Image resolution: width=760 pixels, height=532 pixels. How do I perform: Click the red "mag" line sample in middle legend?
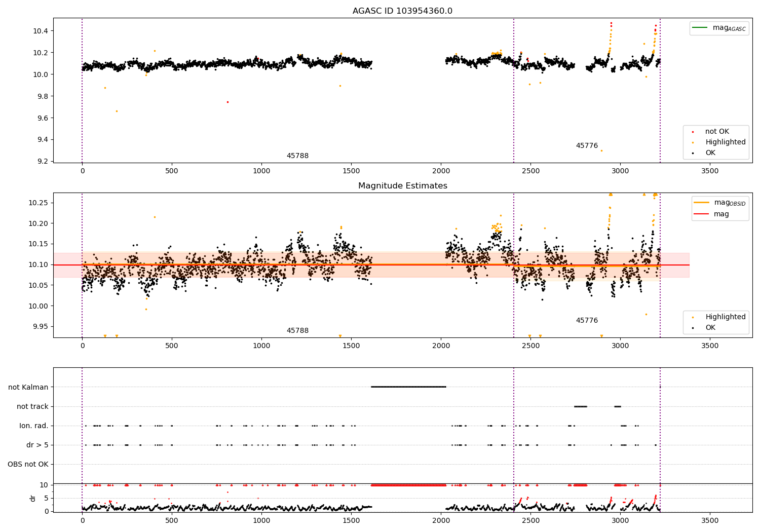[702, 214]
